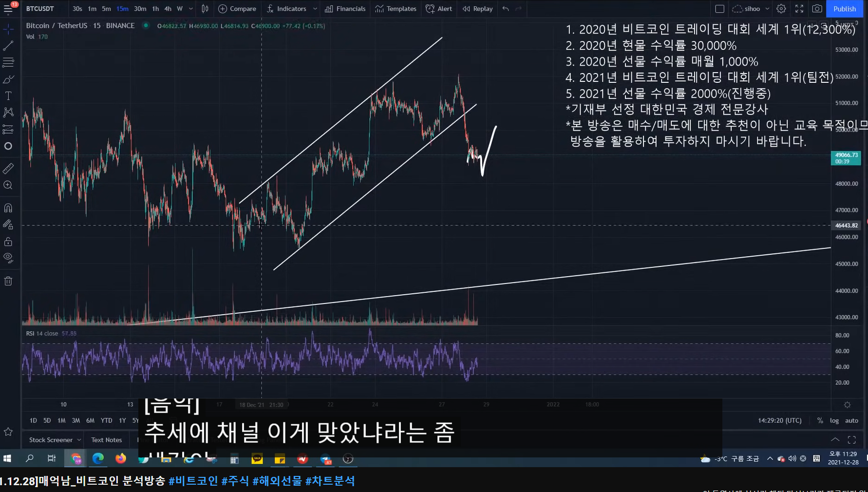868x492 pixels.
Task: Remove drawings with the trash icon
Action: (x=8, y=281)
